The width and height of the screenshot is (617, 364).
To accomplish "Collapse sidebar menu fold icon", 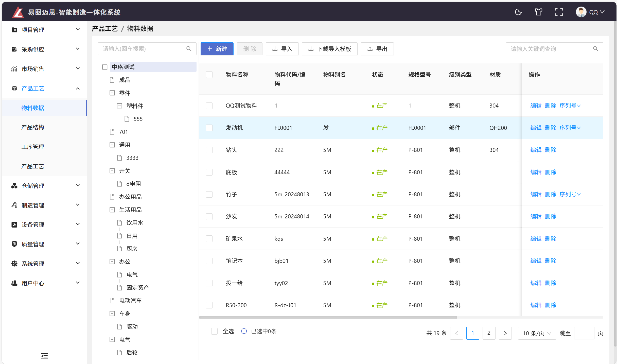I will click(x=44, y=356).
